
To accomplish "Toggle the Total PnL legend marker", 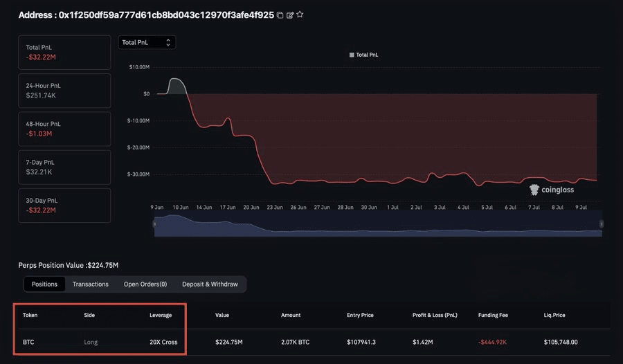I will [352, 55].
